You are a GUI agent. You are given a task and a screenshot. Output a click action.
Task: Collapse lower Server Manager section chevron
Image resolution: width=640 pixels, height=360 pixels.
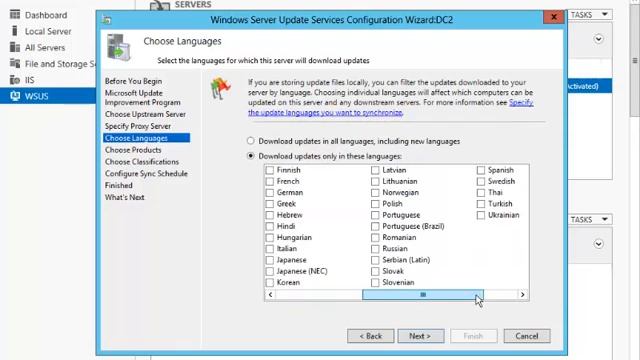pyautogui.click(x=598, y=244)
